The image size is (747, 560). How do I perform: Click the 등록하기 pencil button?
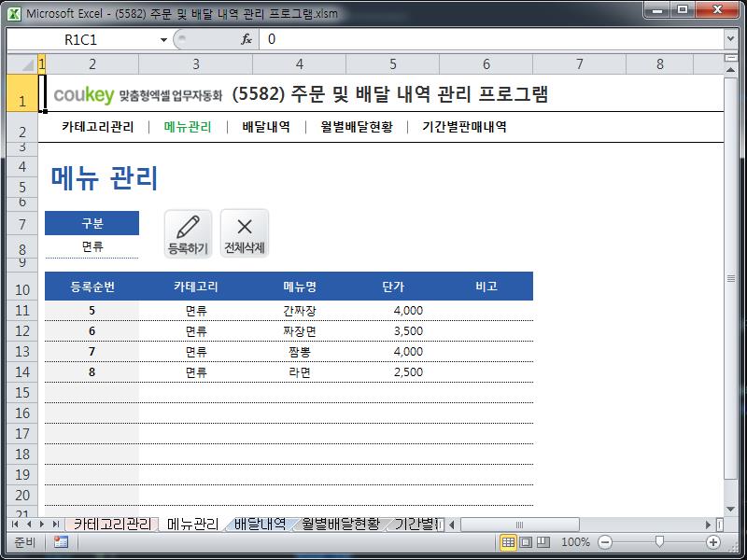(189, 234)
